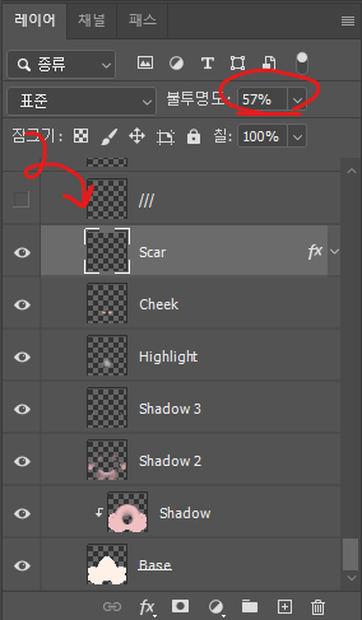Open the 57% opacity slider dropdown

pyautogui.click(x=297, y=100)
